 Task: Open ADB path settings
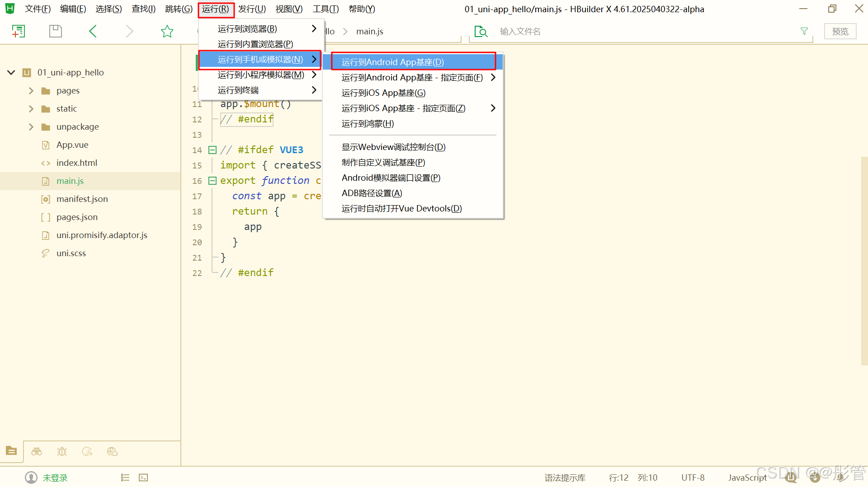[x=413, y=193]
